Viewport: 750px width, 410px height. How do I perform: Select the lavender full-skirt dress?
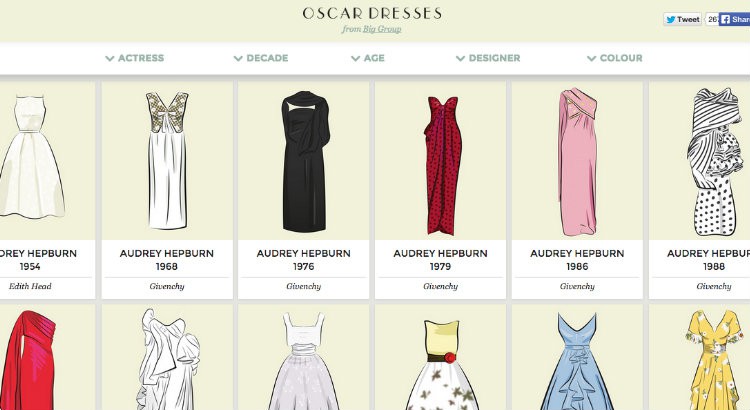pos(304,361)
